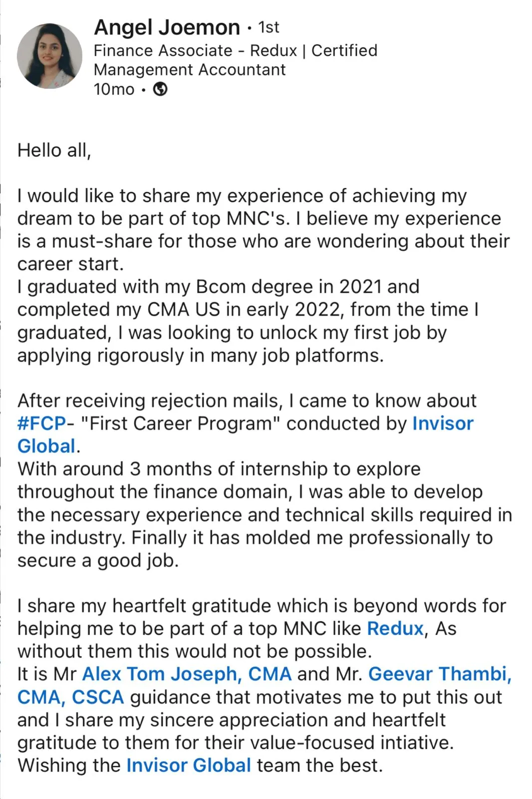Click the 1st degree connection badge

pos(268,27)
